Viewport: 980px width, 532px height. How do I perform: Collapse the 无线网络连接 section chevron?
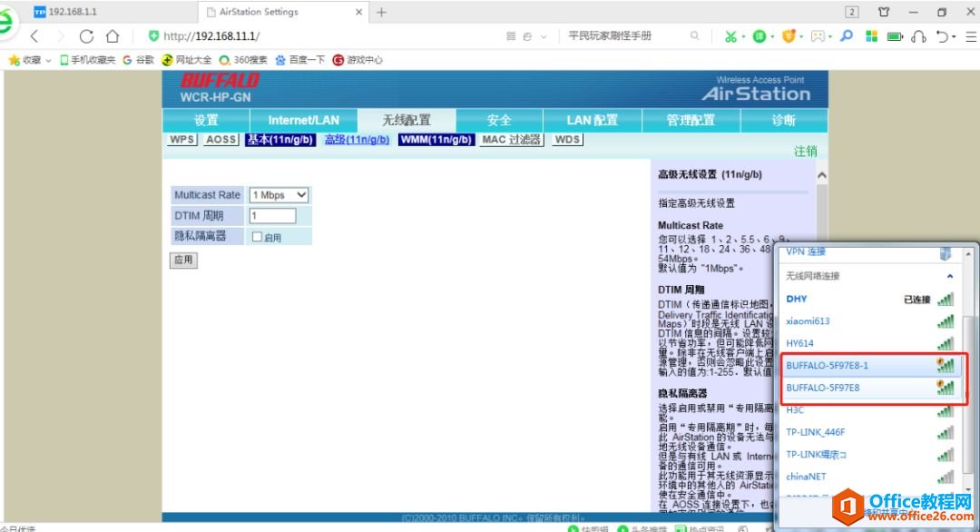pyautogui.click(x=950, y=276)
